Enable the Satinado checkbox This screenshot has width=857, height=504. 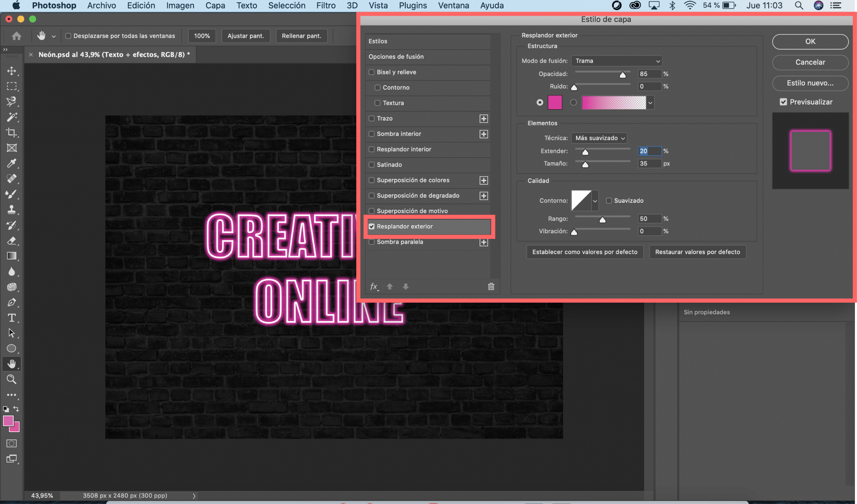coord(372,165)
